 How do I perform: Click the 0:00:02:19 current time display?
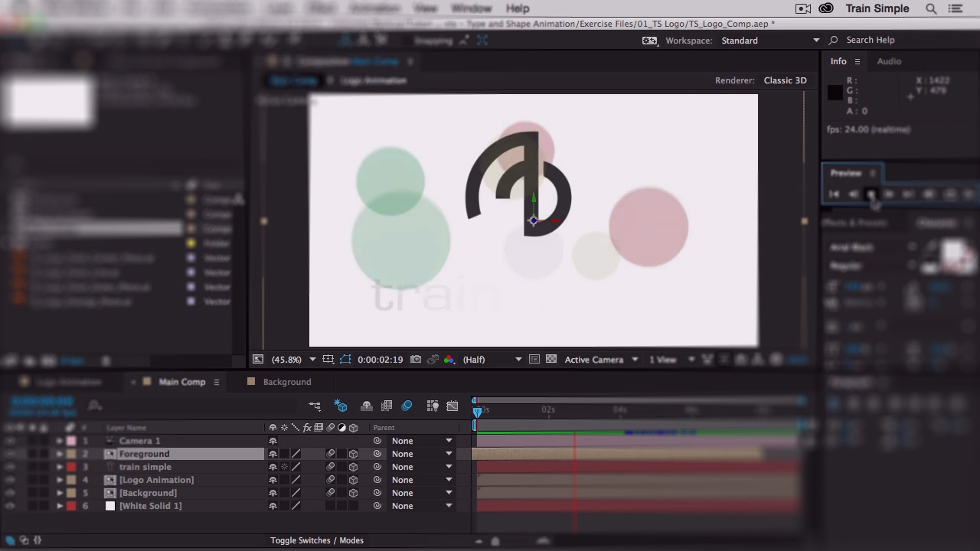coord(380,359)
